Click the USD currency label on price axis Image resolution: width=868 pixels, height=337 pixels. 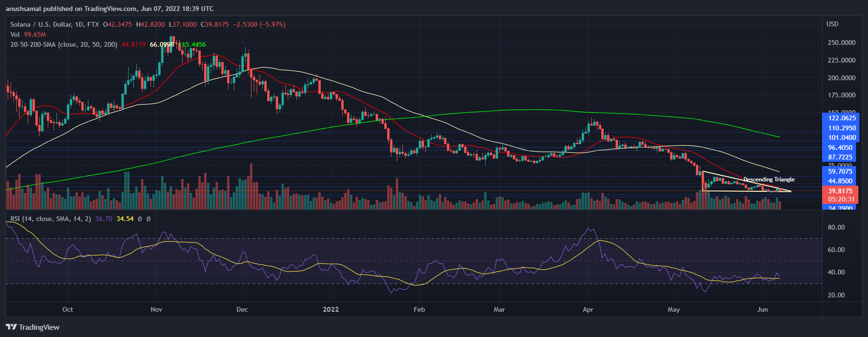click(x=832, y=24)
